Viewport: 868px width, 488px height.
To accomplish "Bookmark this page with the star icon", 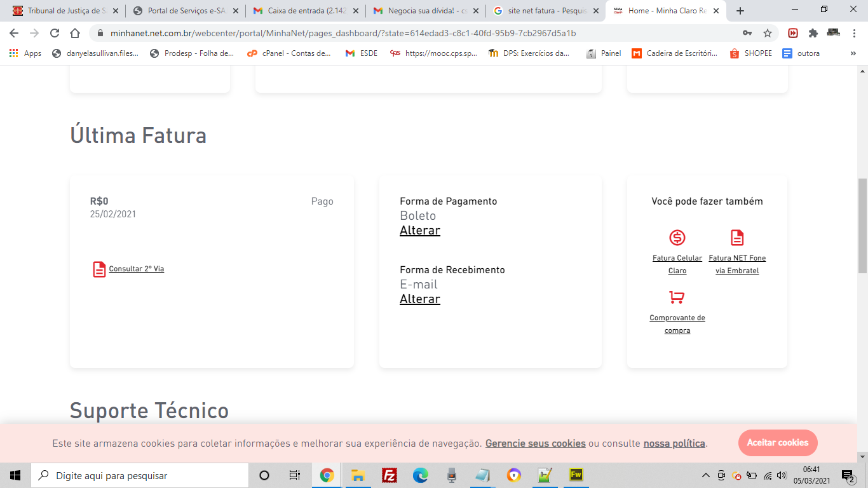I will (767, 33).
